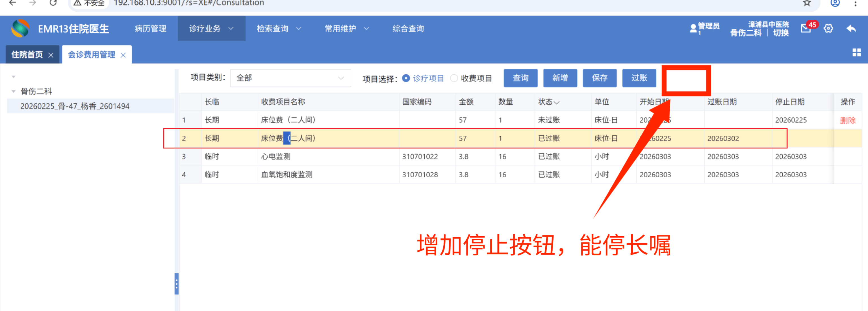Close the 住院首页 tab
The height and width of the screenshot is (311, 868).
(51, 55)
